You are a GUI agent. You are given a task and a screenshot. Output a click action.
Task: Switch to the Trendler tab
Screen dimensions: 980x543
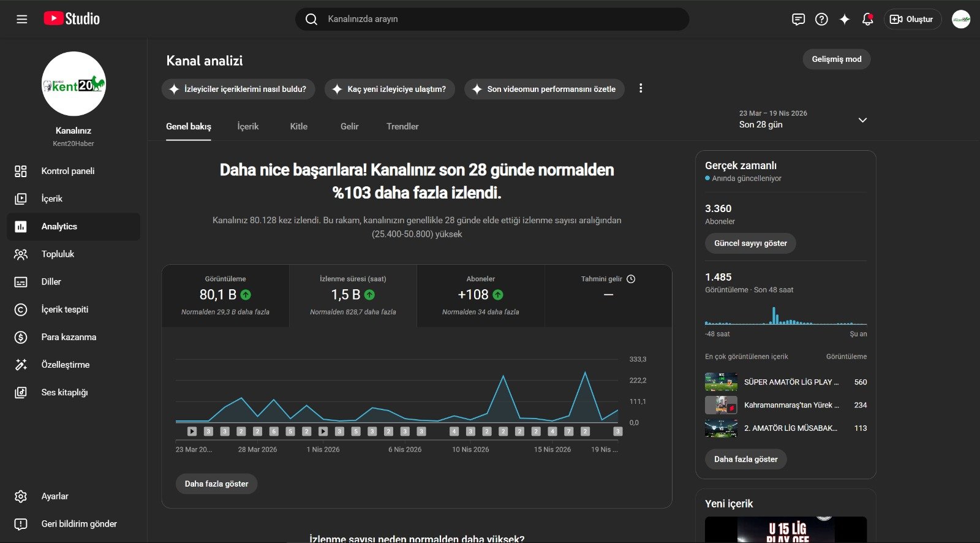click(x=402, y=126)
